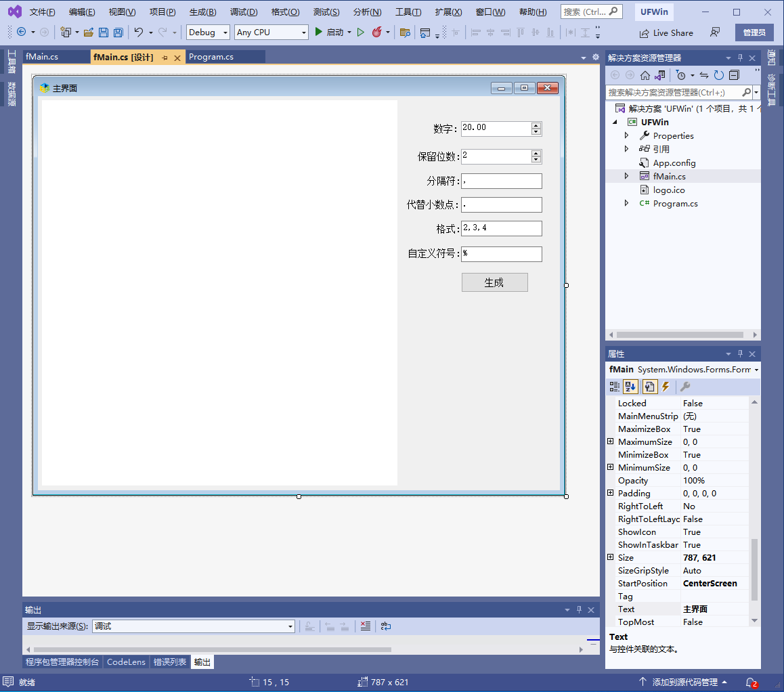
Task: Collapse the UFWin project node
Action: [x=615, y=122]
